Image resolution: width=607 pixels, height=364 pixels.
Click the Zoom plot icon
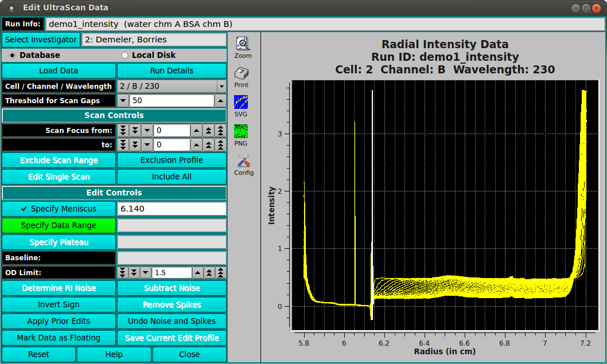(243, 44)
